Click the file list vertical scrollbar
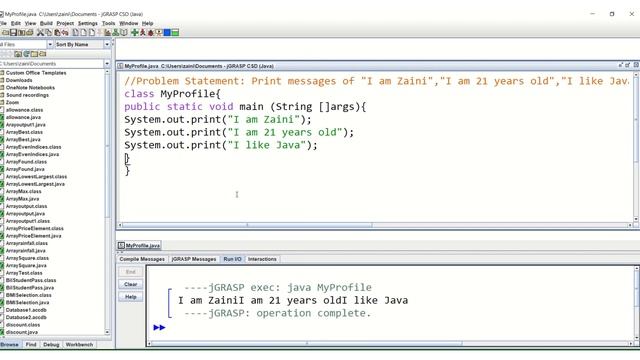The height and width of the screenshot is (360, 640). (x=107, y=202)
